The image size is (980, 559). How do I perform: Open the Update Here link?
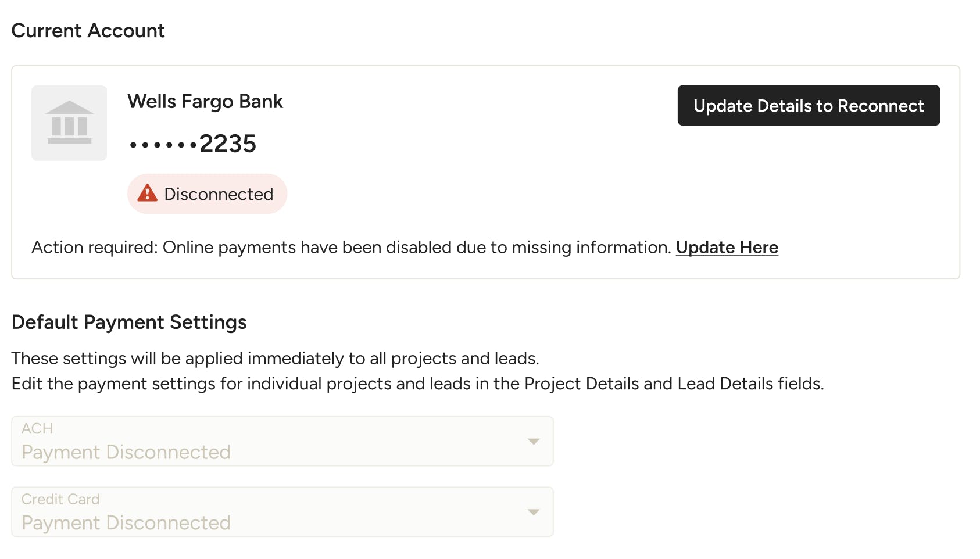pos(727,247)
